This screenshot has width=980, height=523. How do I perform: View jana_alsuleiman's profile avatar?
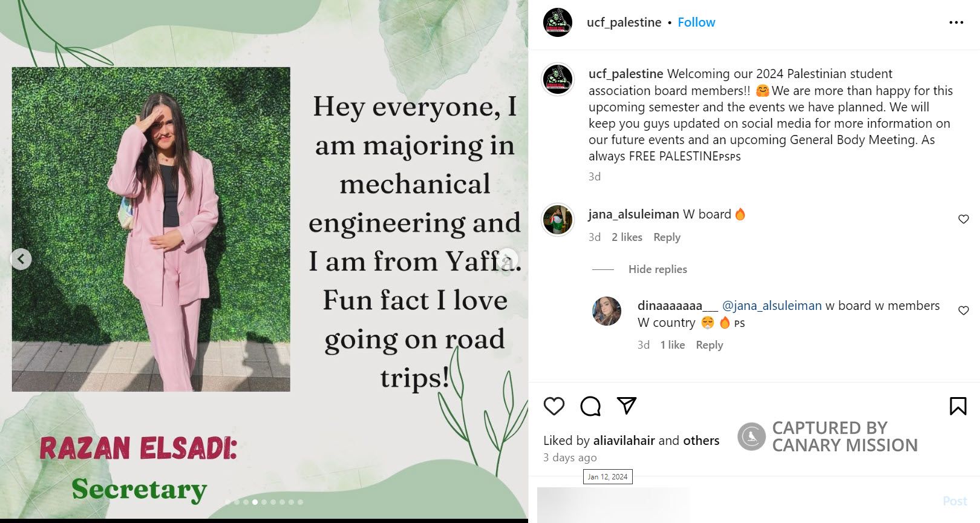pos(558,219)
